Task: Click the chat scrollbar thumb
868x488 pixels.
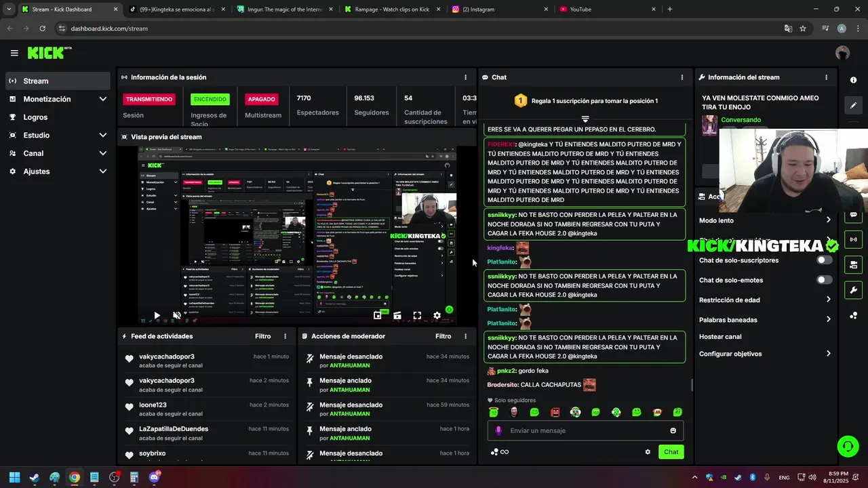Action: [692, 385]
